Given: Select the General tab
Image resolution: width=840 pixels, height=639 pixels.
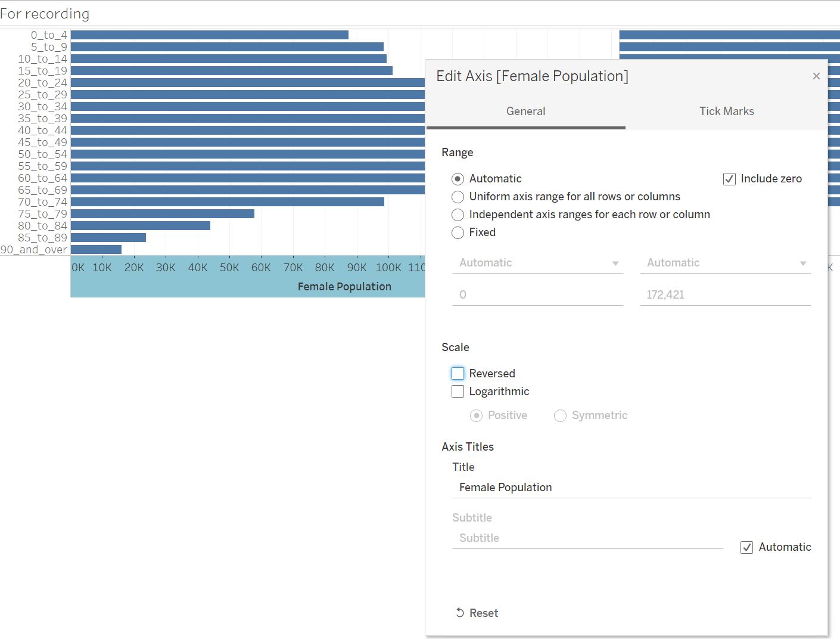Looking at the screenshot, I should [525, 111].
